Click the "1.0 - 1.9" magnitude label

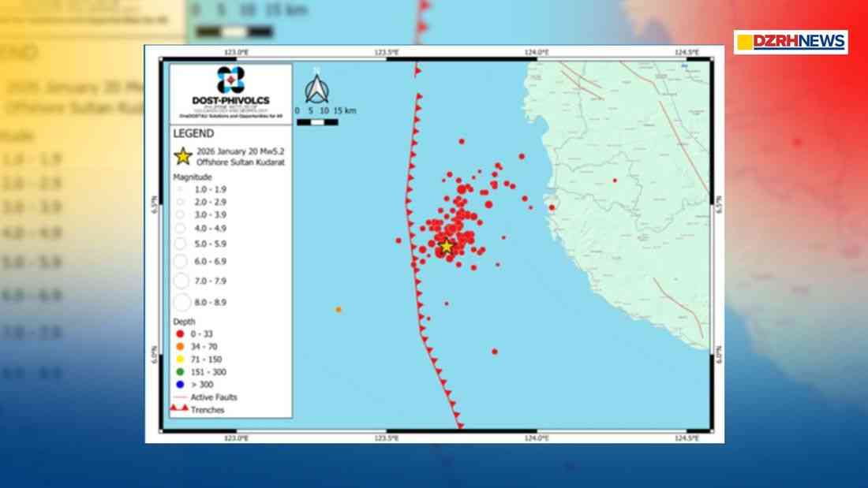click(x=211, y=189)
